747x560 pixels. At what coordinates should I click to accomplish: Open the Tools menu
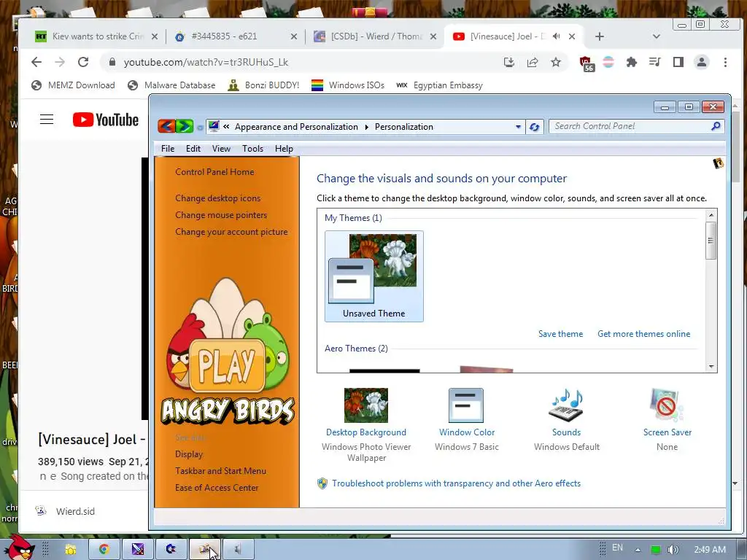252,149
